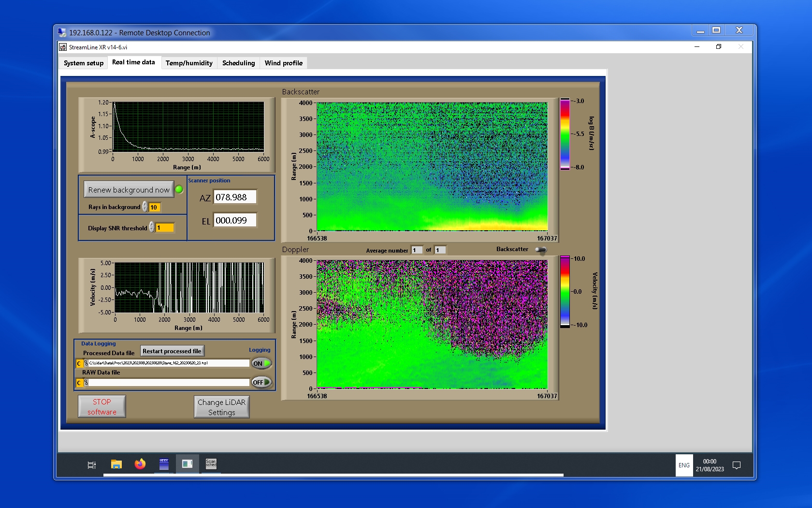Click the Task View taskbar icon
Screen dimensions: 812x508
[x=91, y=465]
